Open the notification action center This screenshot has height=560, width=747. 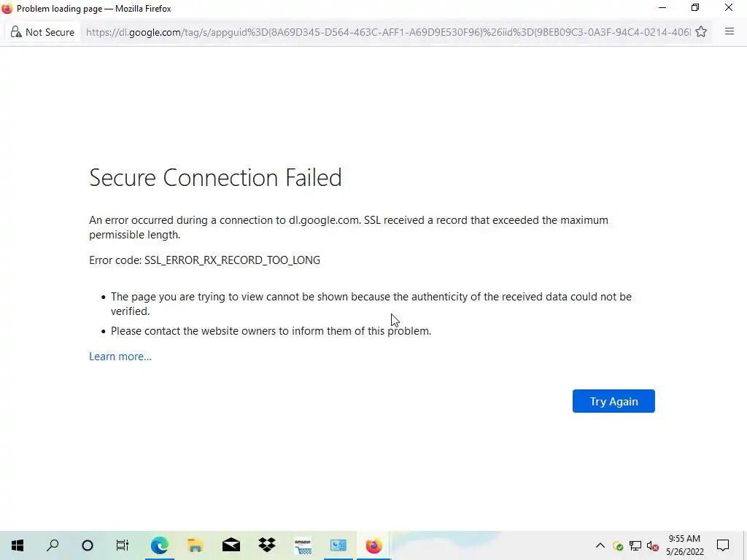click(723, 545)
